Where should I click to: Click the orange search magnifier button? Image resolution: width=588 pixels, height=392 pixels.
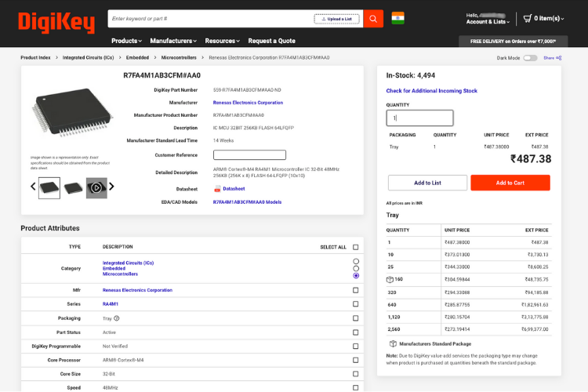pyautogui.click(x=373, y=18)
